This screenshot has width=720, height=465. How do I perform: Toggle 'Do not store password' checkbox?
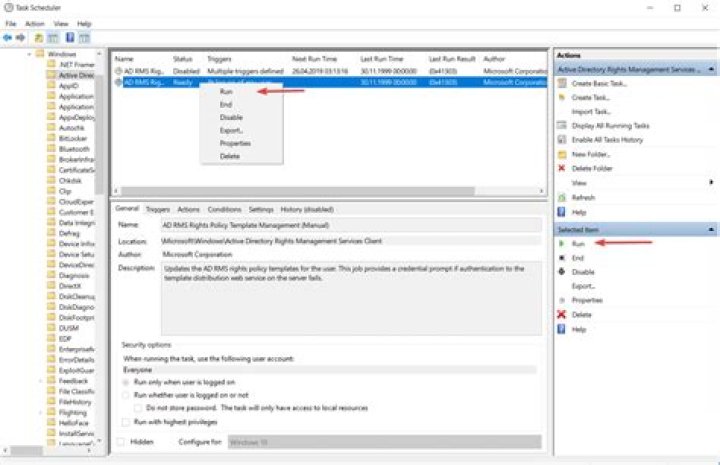click(138, 408)
